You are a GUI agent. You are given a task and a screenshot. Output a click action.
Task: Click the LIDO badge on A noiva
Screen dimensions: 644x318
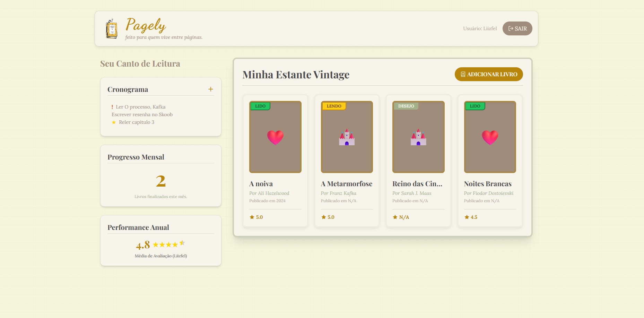tap(260, 106)
